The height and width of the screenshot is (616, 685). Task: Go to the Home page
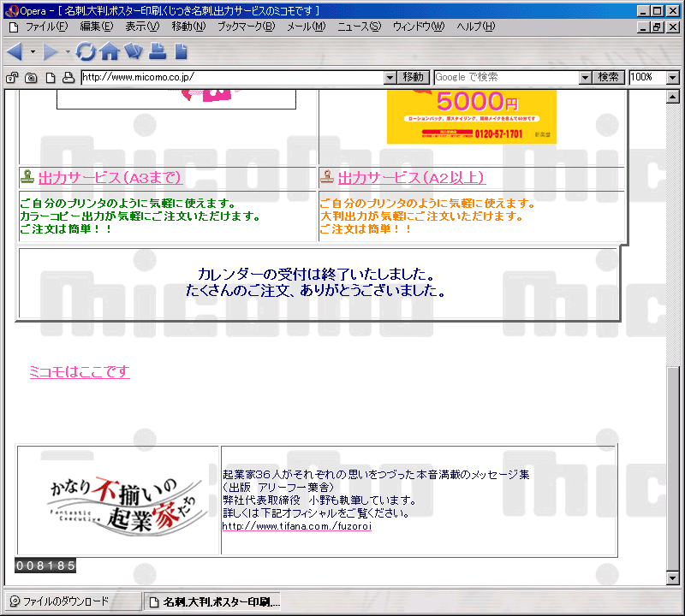(x=110, y=51)
